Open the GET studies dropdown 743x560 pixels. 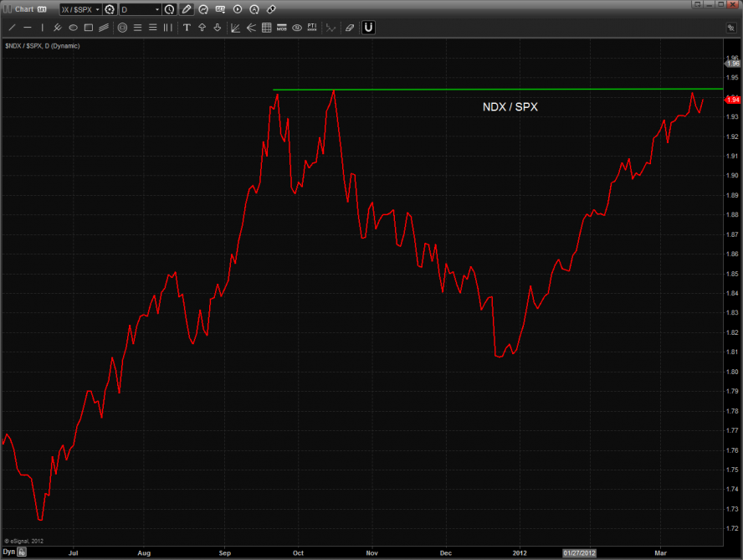click(x=220, y=9)
